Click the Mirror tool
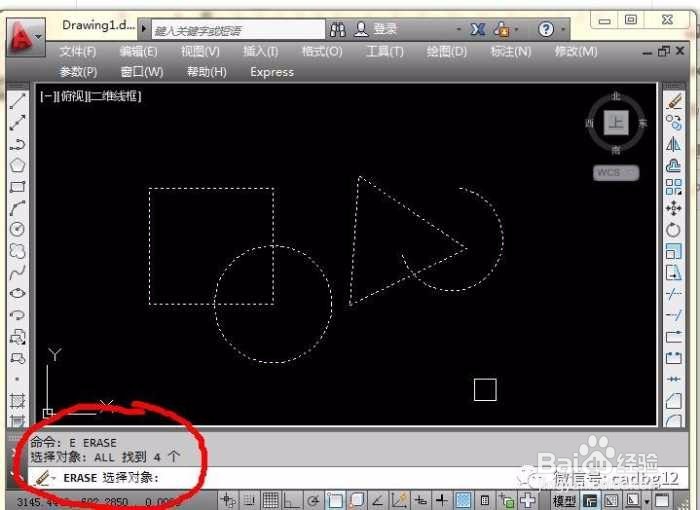700x510 pixels. pos(674,144)
